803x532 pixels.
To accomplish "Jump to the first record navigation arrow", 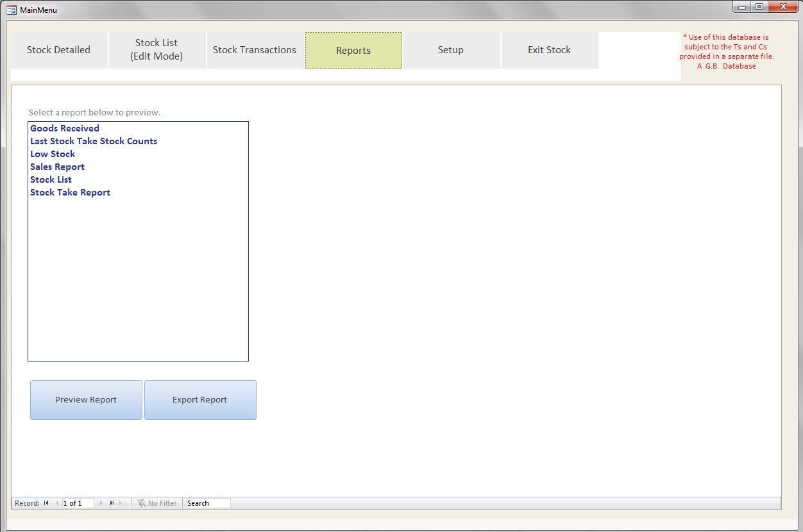I will coord(46,503).
